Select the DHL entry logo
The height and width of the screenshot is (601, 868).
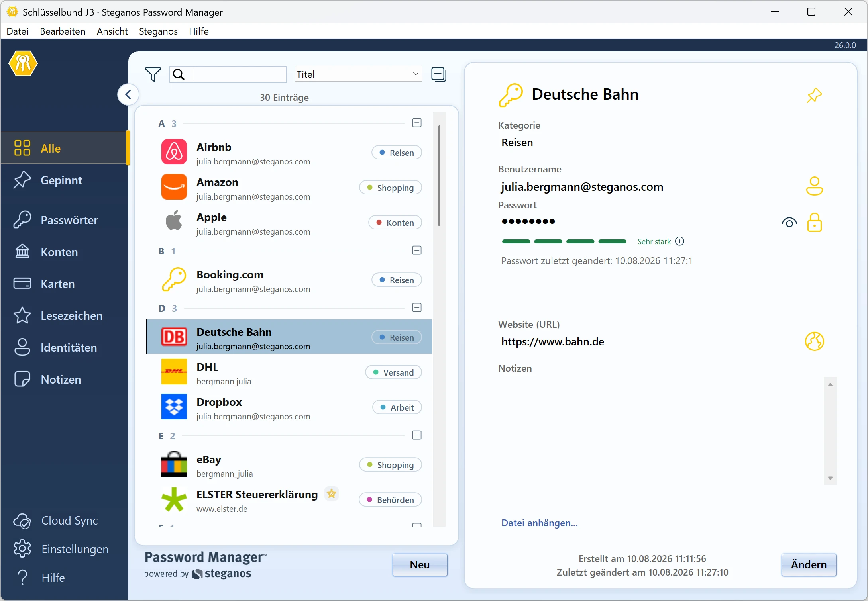[x=174, y=372]
